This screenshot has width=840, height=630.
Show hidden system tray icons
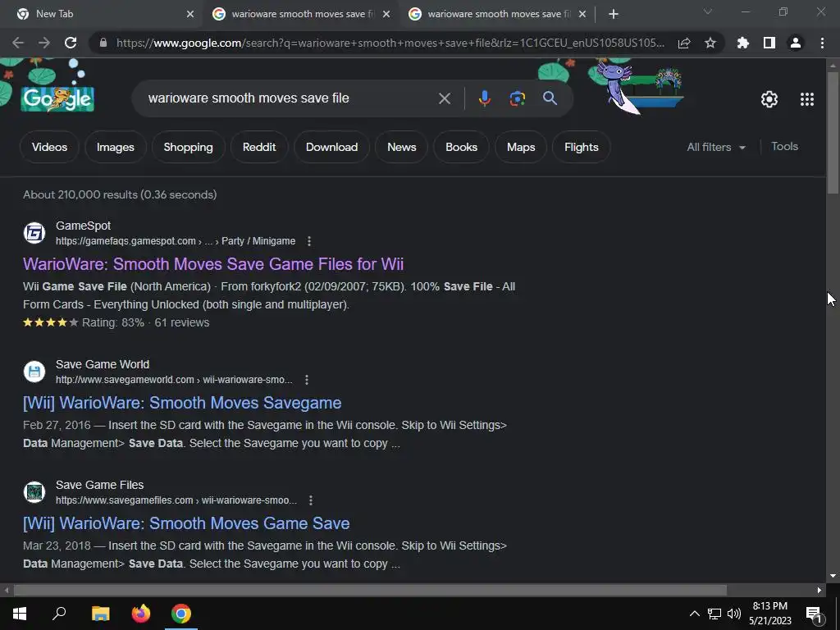click(x=694, y=614)
